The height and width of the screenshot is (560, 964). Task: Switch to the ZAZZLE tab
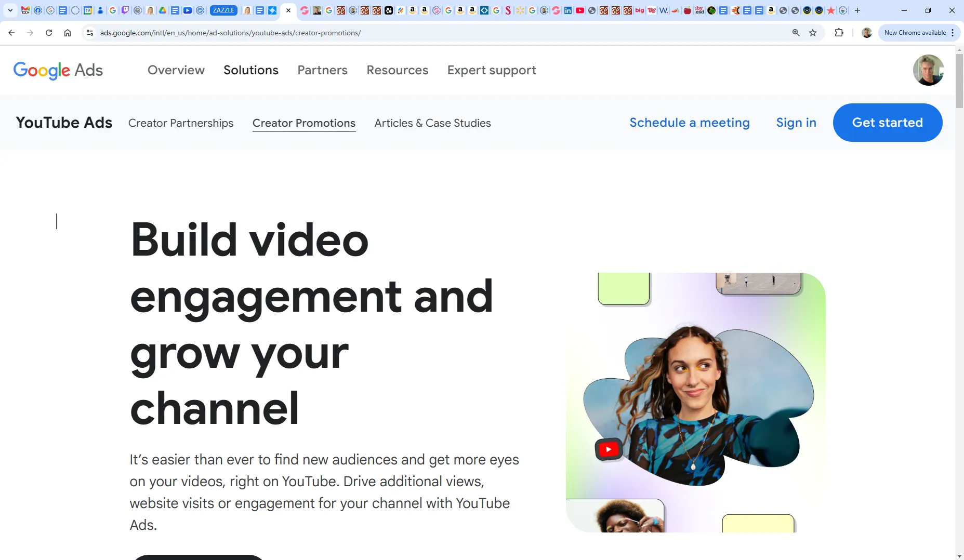pos(224,10)
